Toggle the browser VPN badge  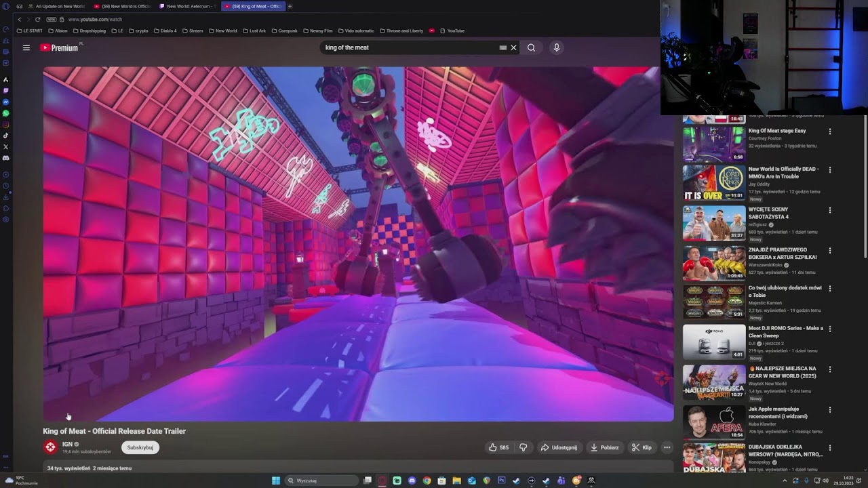pyautogui.click(x=51, y=20)
